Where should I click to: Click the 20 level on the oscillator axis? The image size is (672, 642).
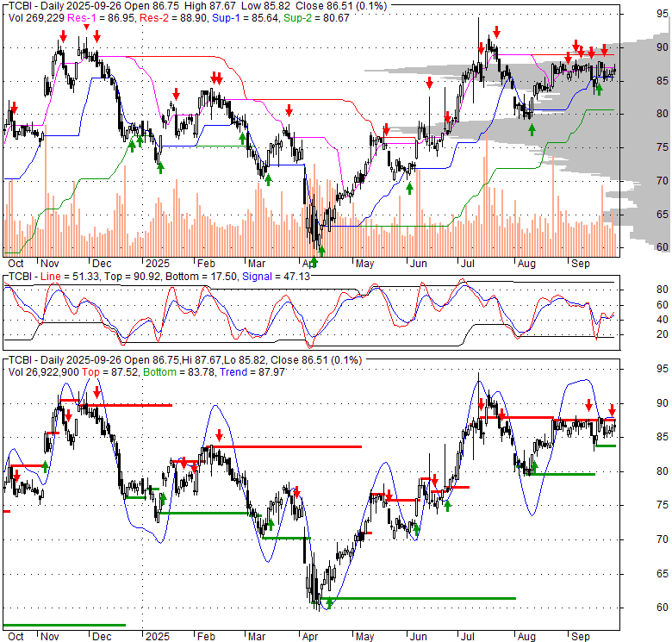663,333
